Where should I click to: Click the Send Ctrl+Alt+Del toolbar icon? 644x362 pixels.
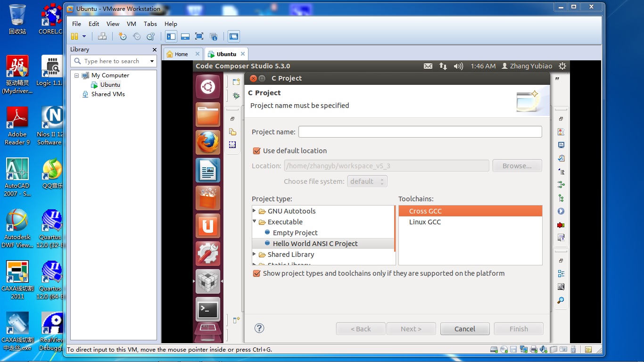click(102, 36)
